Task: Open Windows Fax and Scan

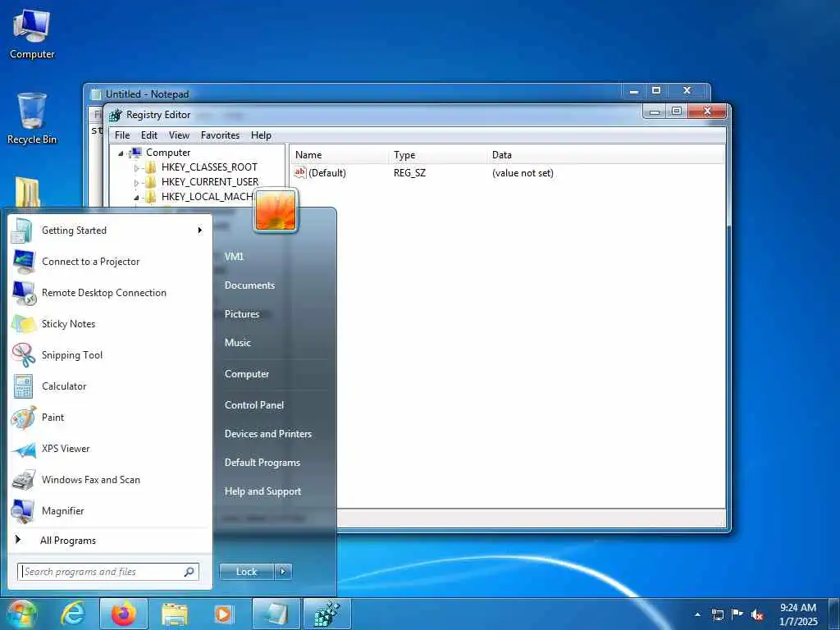Action: point(110,479)
